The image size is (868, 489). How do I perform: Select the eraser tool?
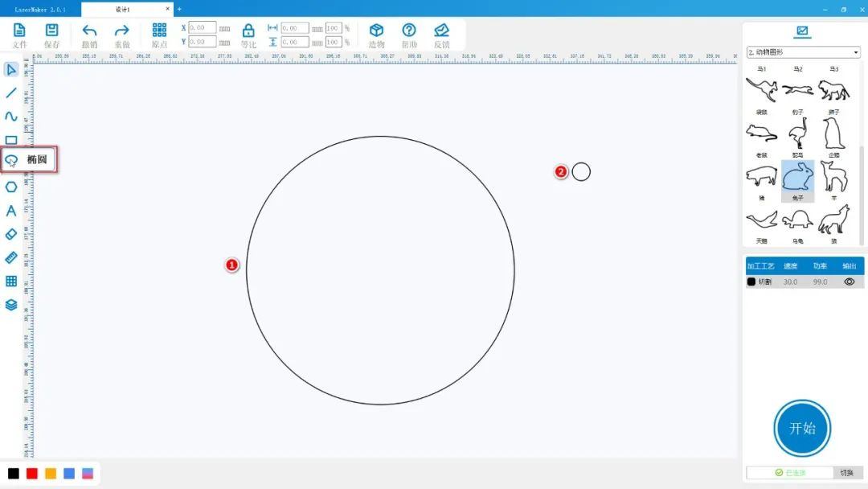point(11,234)
